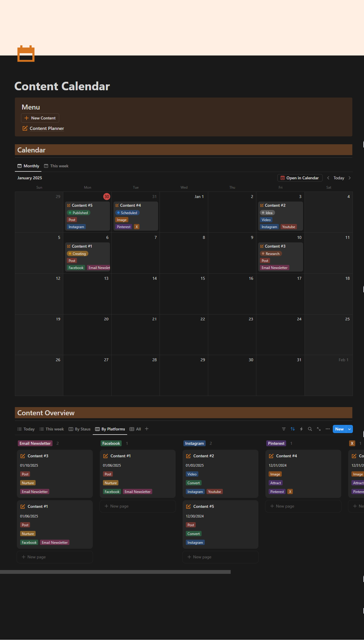Click the Research status on Content #3
The image size is (364, 641).
271,254
